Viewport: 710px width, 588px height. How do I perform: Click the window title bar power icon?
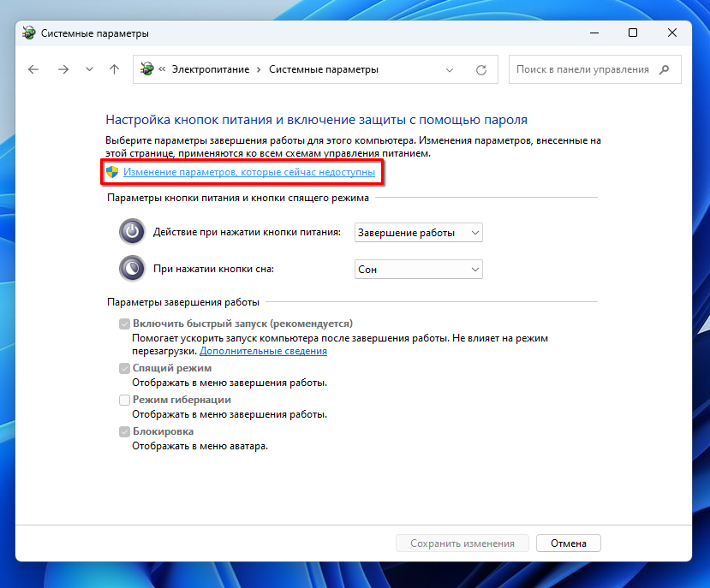[x=29, y=33]
